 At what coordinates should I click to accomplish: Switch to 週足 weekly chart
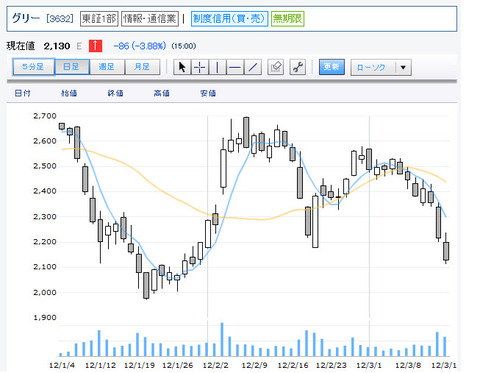pyautogui.click(x=107, y=67)
